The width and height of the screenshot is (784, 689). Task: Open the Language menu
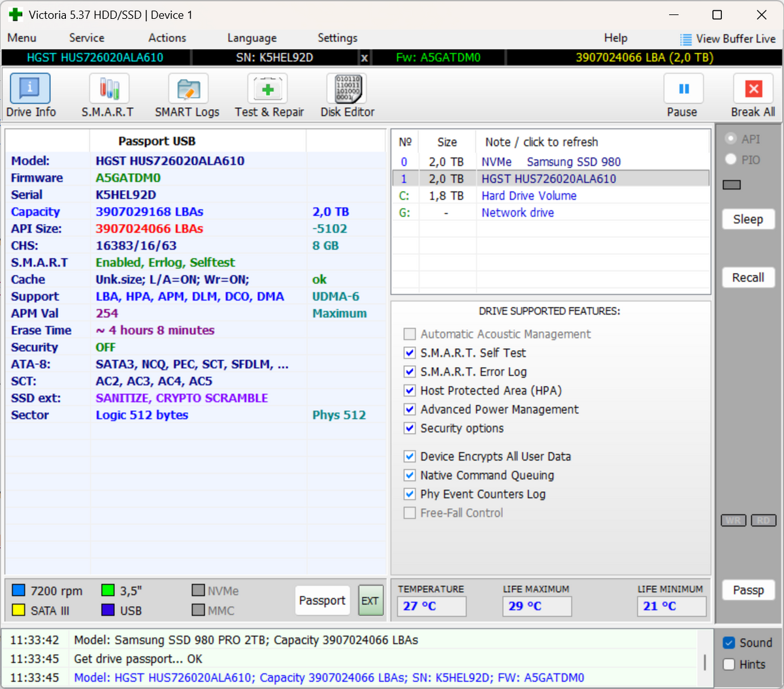coord(252,38)
